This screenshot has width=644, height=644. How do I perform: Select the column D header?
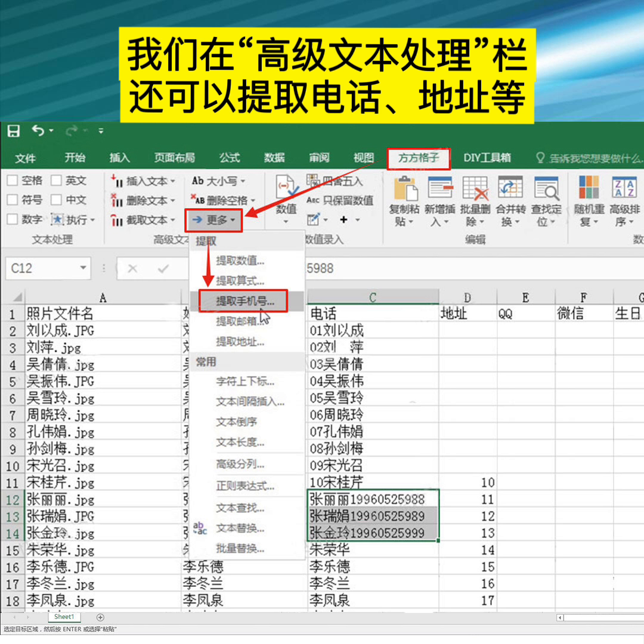(x=467, y=297)
